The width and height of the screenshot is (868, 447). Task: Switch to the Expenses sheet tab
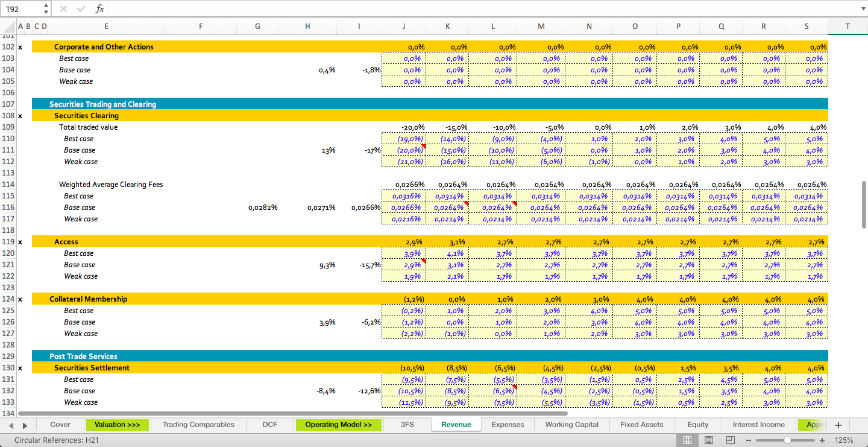coord(508,425)
